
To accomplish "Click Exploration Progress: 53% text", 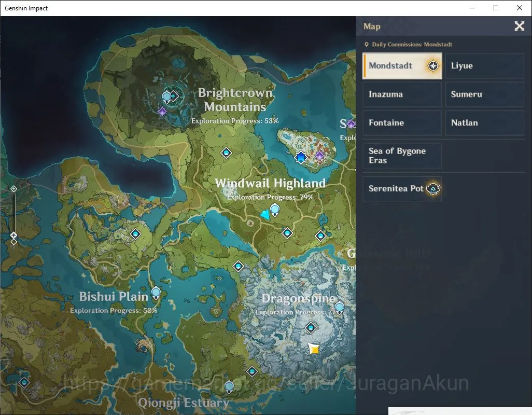I will 235,121.
